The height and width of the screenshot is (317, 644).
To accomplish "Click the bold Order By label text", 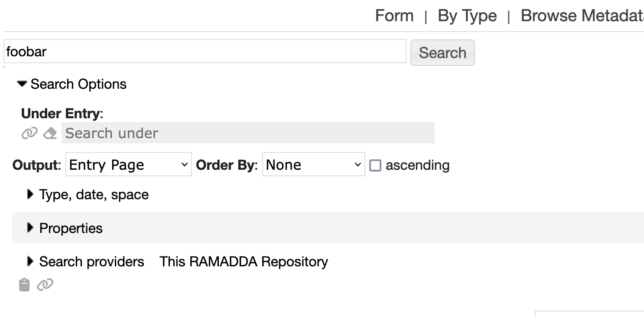I will pyautogui.click(x=226, y=165).
